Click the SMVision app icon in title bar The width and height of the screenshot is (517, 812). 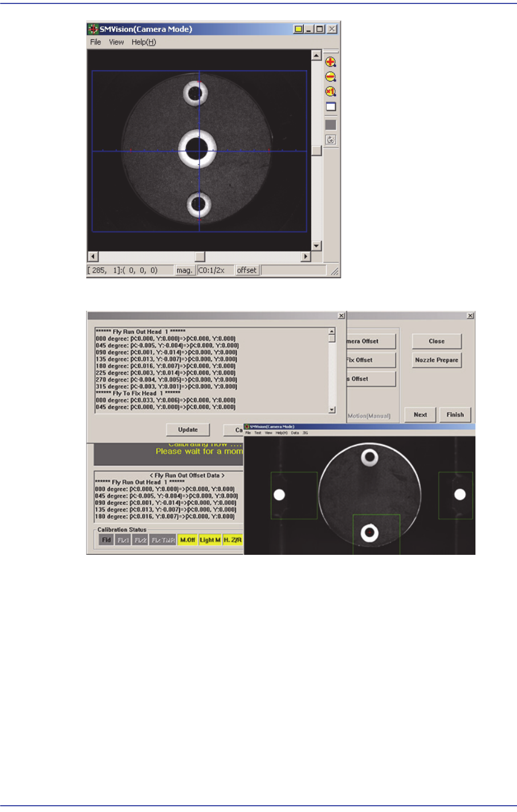pos(93,29)
